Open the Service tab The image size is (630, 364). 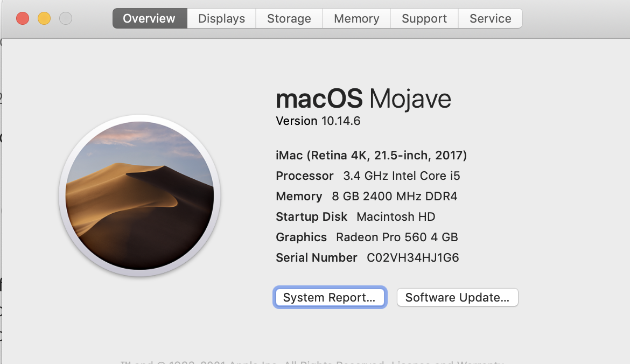pyautogui.click(x=490, y=19)
